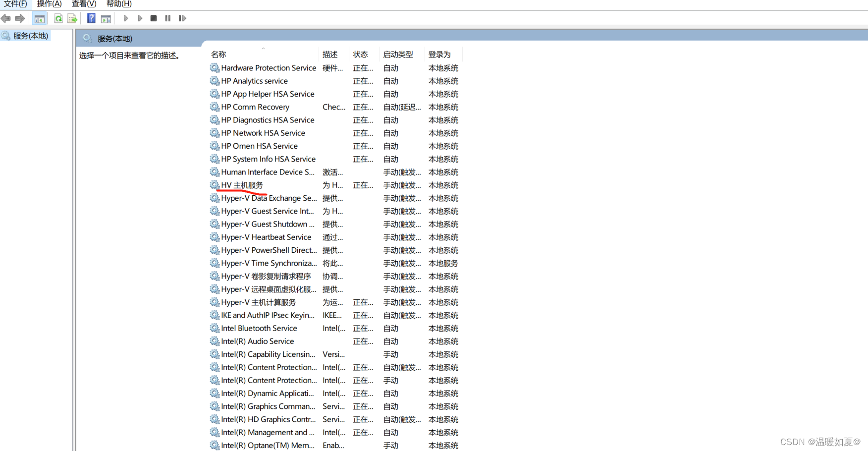The width and height of the screenshot is (868, 451).
Task: Click 服务(本地) header in the right pane
Action: 115,38
